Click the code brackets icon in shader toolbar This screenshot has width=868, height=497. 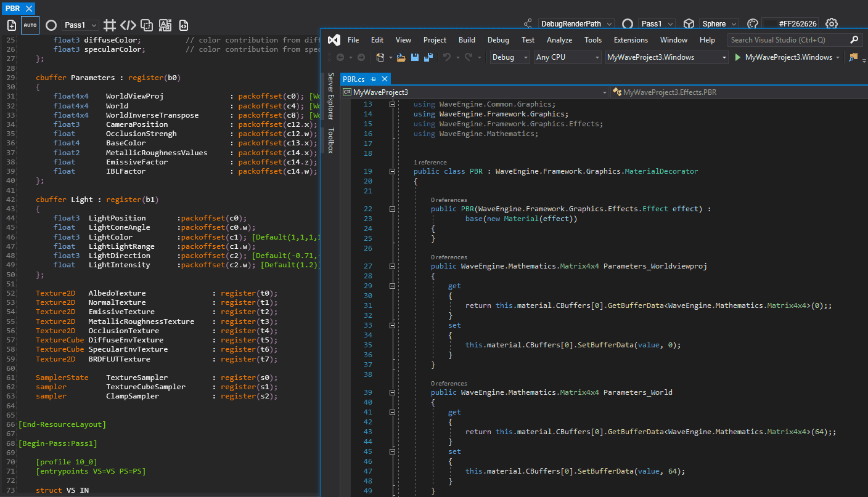[128, 25]
